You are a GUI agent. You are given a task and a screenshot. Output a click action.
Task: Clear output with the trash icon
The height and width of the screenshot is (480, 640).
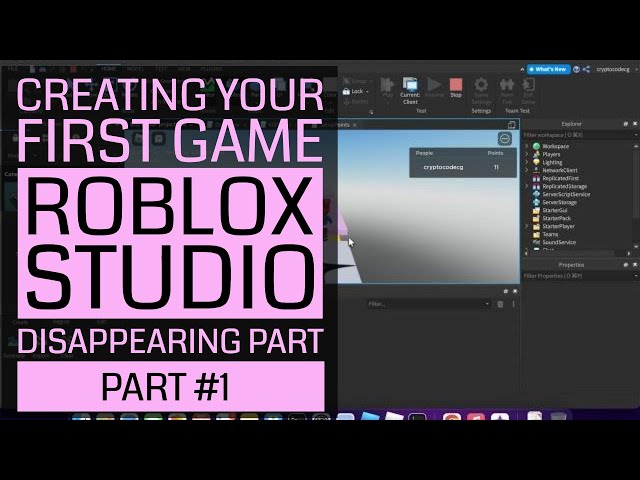500,304
